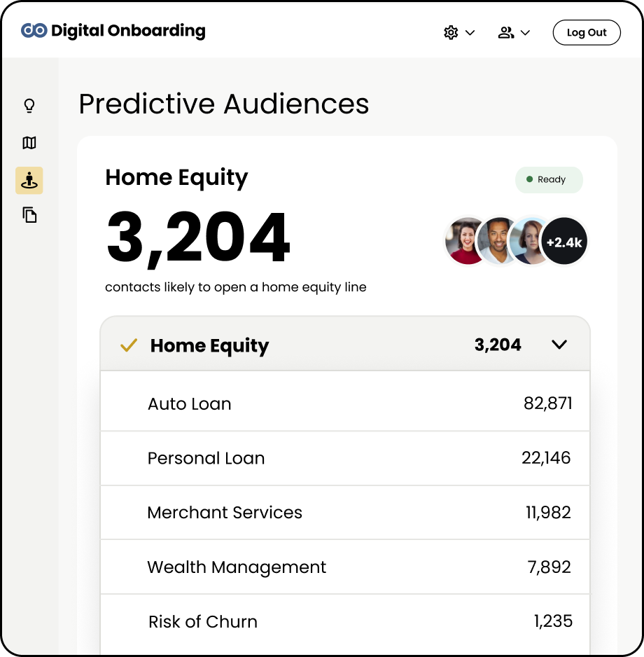Click the 82,871 count value
Image resolution: width=644 pixels, height=657 pixels.
pos(547,403)
